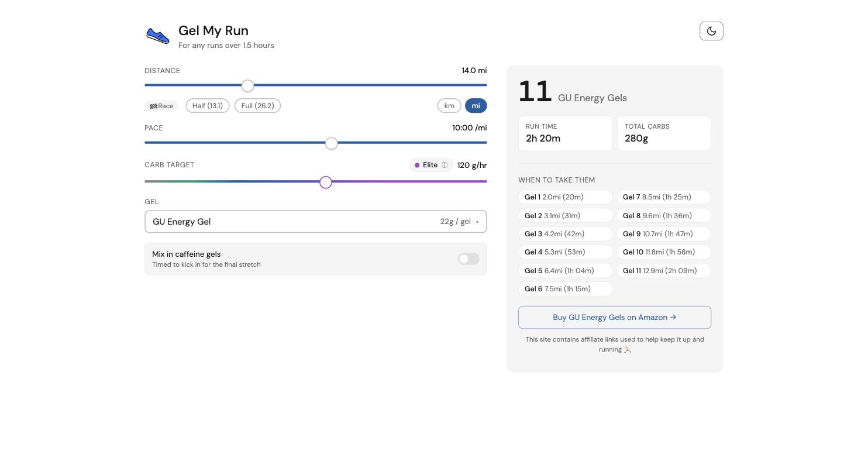868x475 pixels.
Task: Click the Gel 6 7.5mi schedule chip
Action: tap(566, 289)
